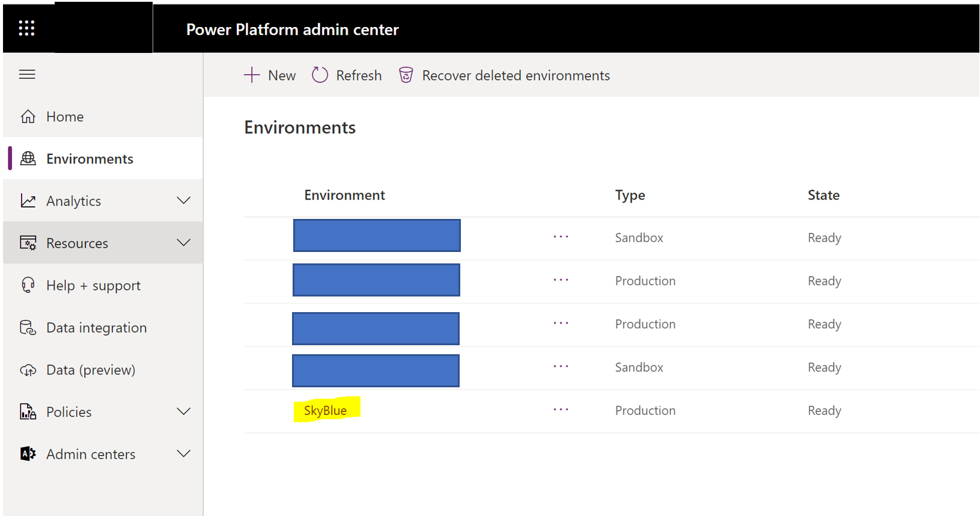Click the Admin centers icon
980x516 pixels.
(28, 454)
